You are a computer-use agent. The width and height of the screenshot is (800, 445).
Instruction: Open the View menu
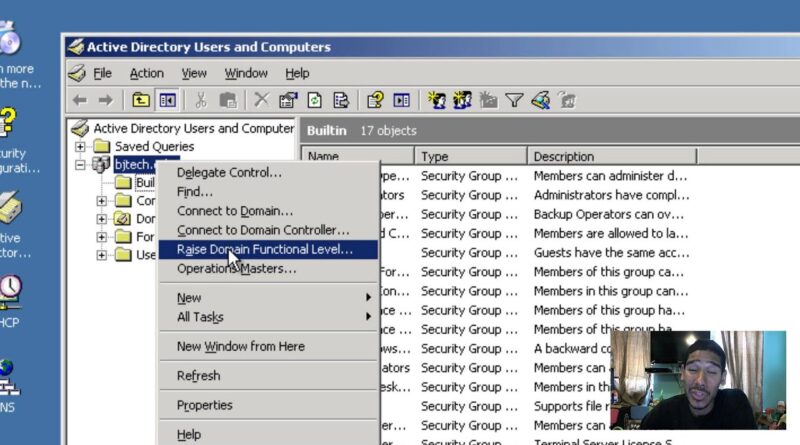click(x=194, y=73)
